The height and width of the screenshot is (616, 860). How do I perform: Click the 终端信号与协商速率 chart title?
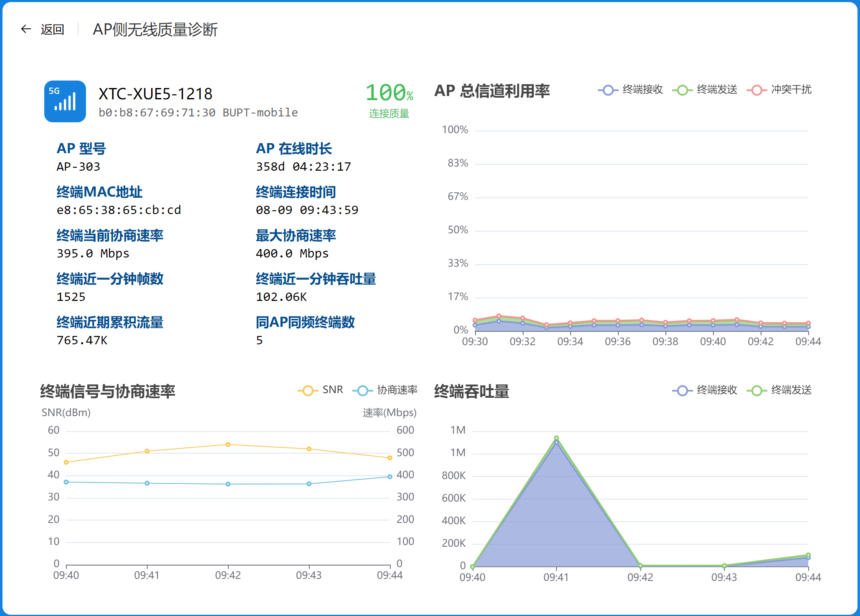108,391
